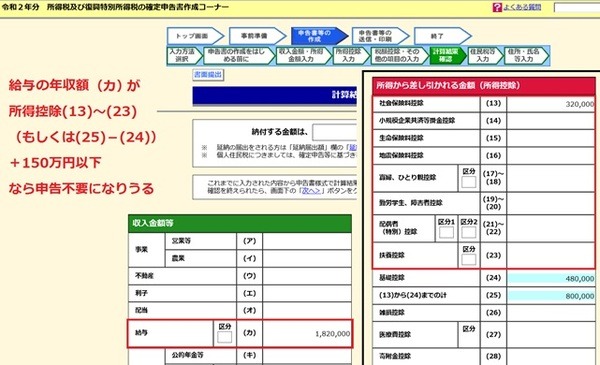Select the 所得控除入力 sub-step
Image resolution: width=600 pixels, height=365 pixels.
(351, 55)
